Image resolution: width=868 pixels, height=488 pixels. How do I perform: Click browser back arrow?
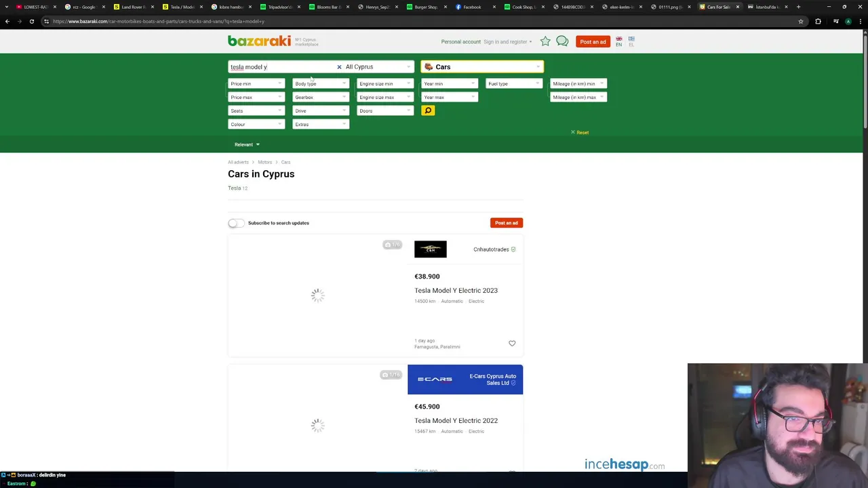coord(7,21)
